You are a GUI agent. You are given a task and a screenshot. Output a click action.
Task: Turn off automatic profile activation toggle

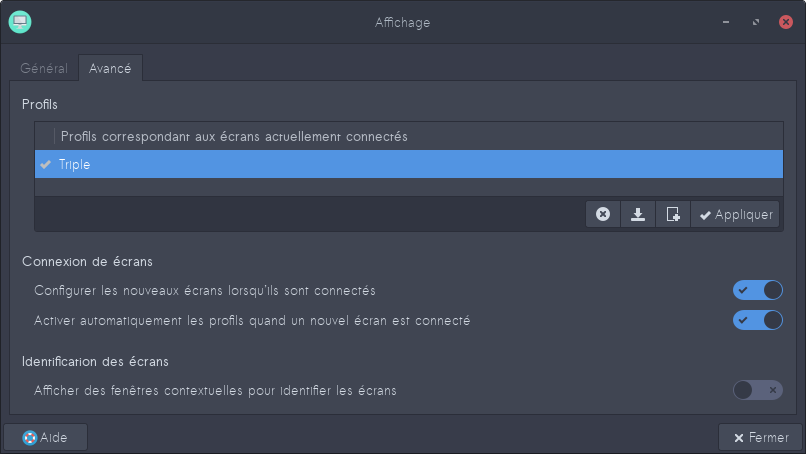click(x=757, y=320)
